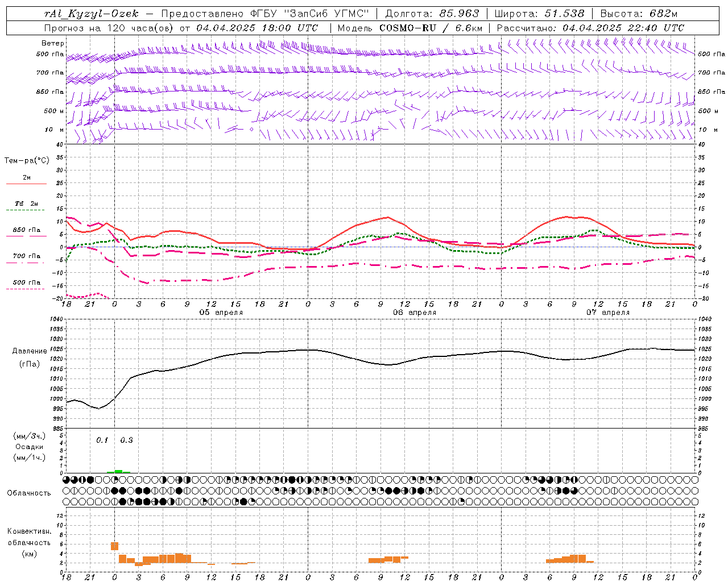Click the (км) unit label

pyautogui.click(x=29, y=554)
